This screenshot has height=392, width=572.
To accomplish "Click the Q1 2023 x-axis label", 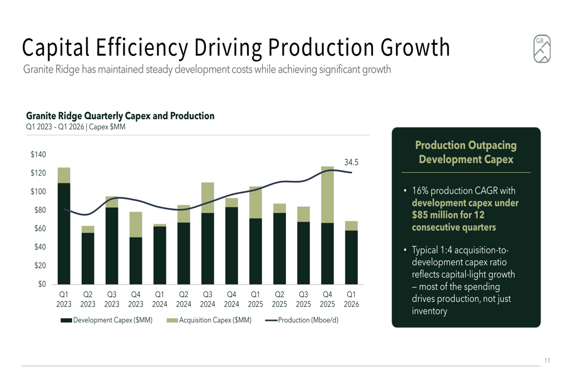I will pyautogui.click(x=64, y=299).
